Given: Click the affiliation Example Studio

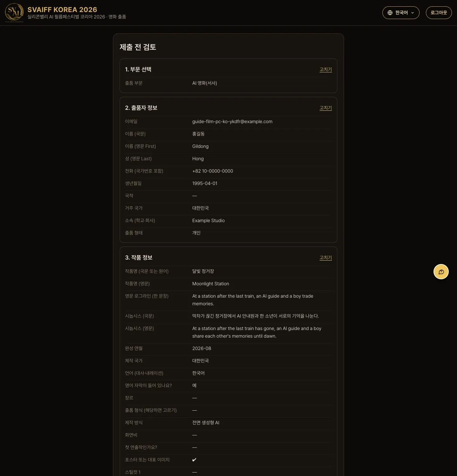Looking at the screenshot, I should point(209,221).
